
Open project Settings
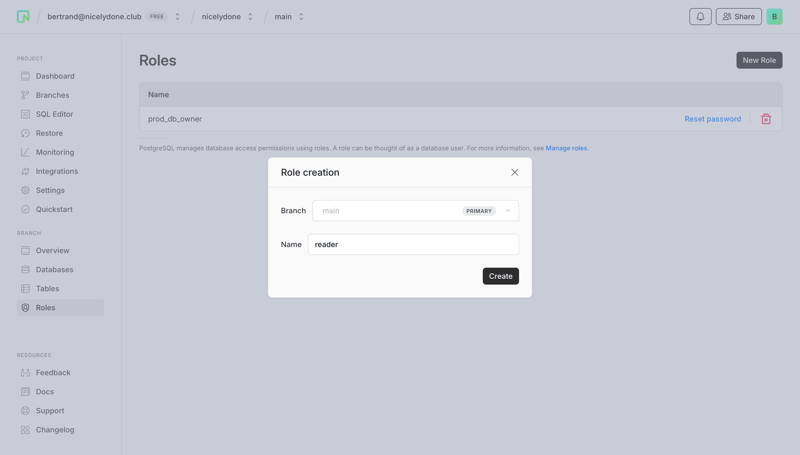[50, 190]
